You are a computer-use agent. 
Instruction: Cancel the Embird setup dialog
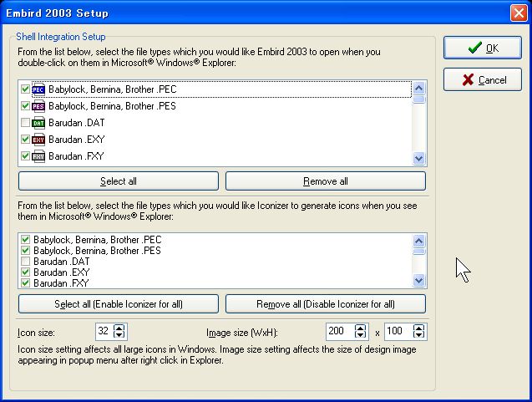coord(482,79)
